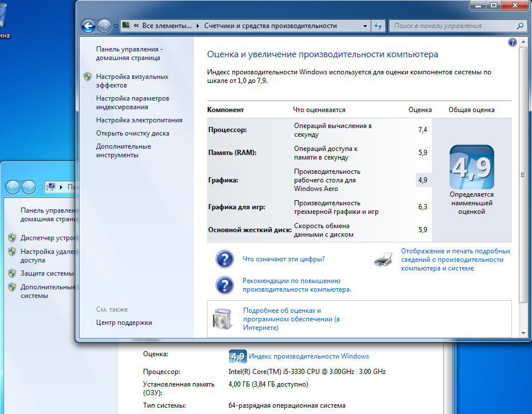
Task: Click the magnifier search icon in the search box
Action: pos(520,26)
